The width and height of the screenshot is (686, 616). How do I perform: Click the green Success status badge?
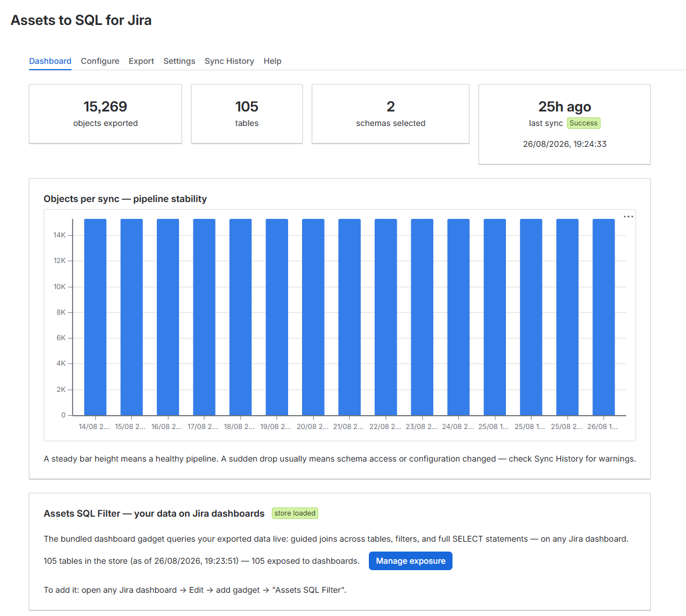click(584, 123)
